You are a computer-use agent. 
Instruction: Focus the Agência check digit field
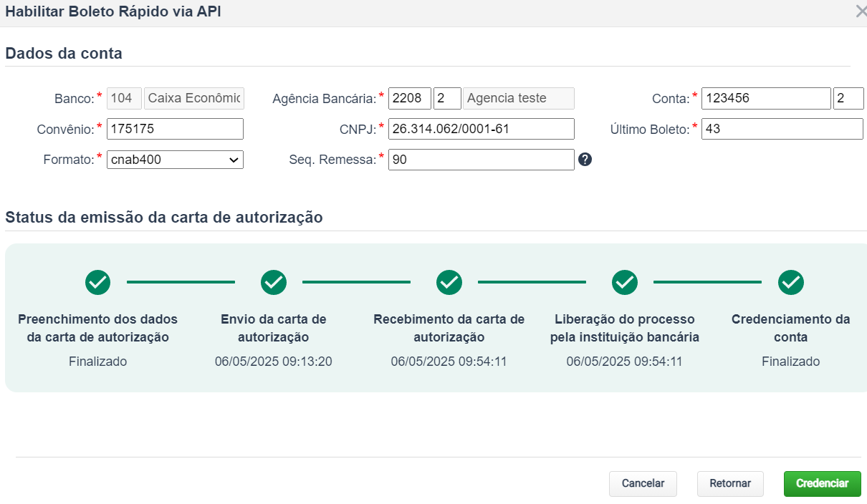tap(447, 98)
